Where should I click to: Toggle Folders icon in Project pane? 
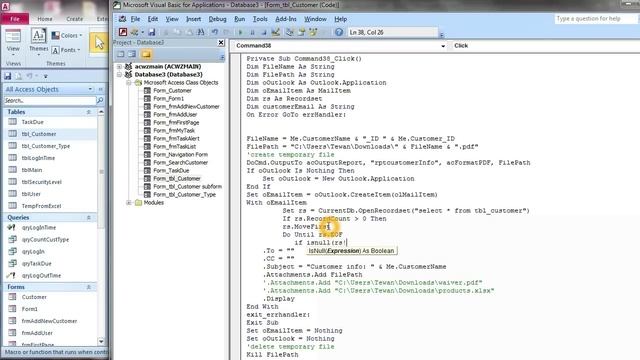coord(146,54)
